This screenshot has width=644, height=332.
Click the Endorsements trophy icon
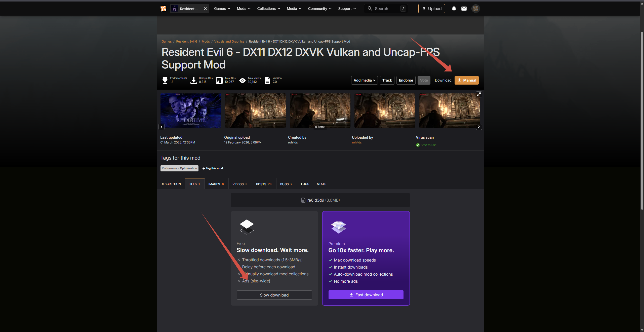pyautogui.click(x=165, y=80)
